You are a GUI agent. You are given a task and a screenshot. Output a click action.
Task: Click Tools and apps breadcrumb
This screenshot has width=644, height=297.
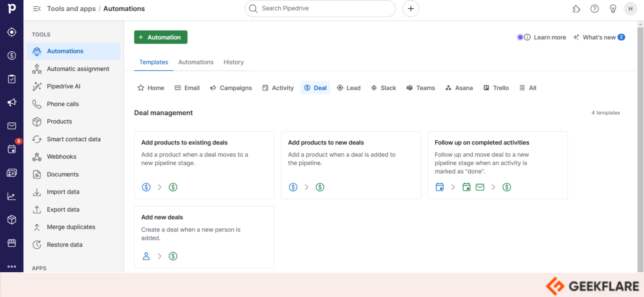click(x=71, y=8)
